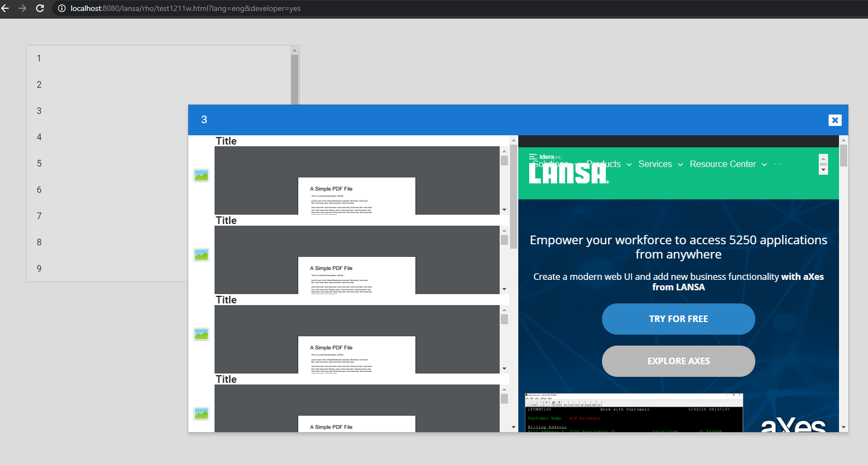Click the LANSA page's scroll-up arrow
The image size is (868, 465).
[x=843, y=140]
